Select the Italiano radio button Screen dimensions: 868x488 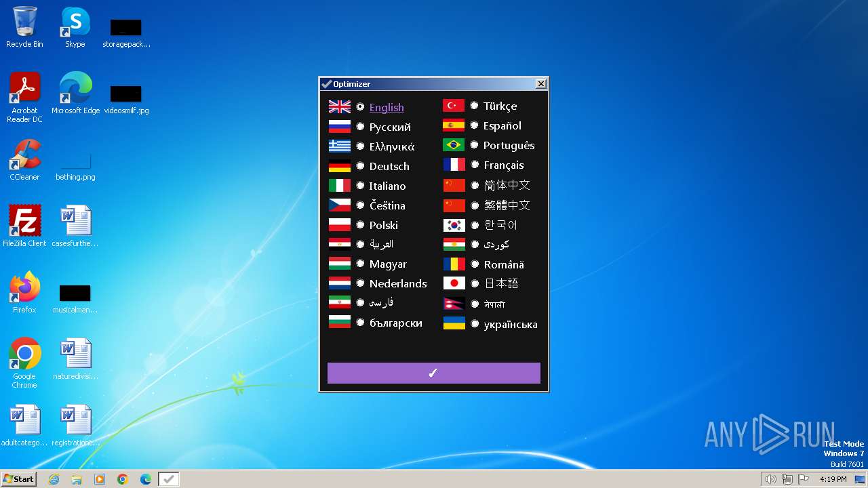(360, 185)
